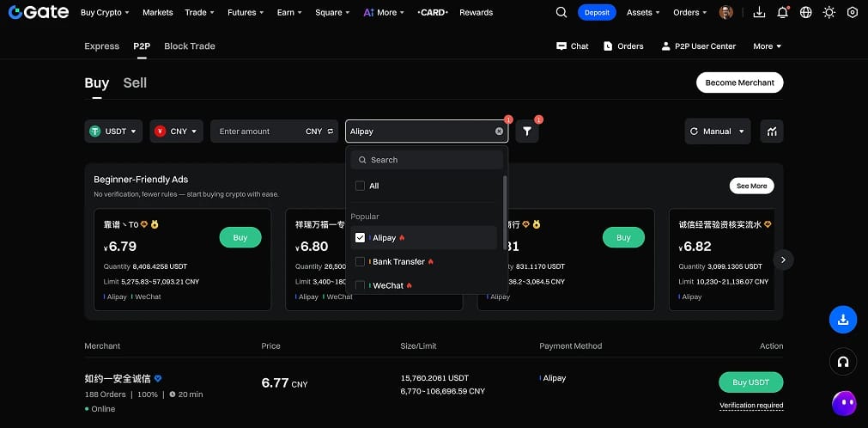Check the WeChat checkbox

360,285
